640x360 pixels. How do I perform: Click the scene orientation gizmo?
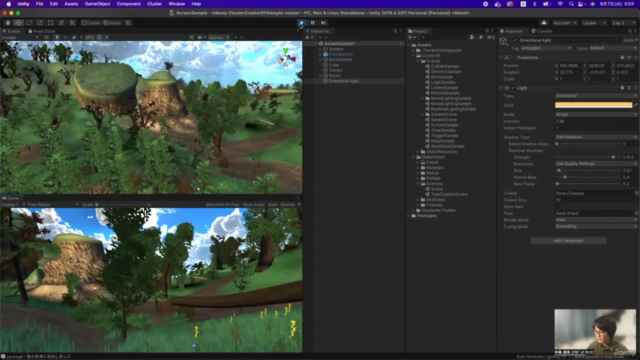click(x=287, y=58)
